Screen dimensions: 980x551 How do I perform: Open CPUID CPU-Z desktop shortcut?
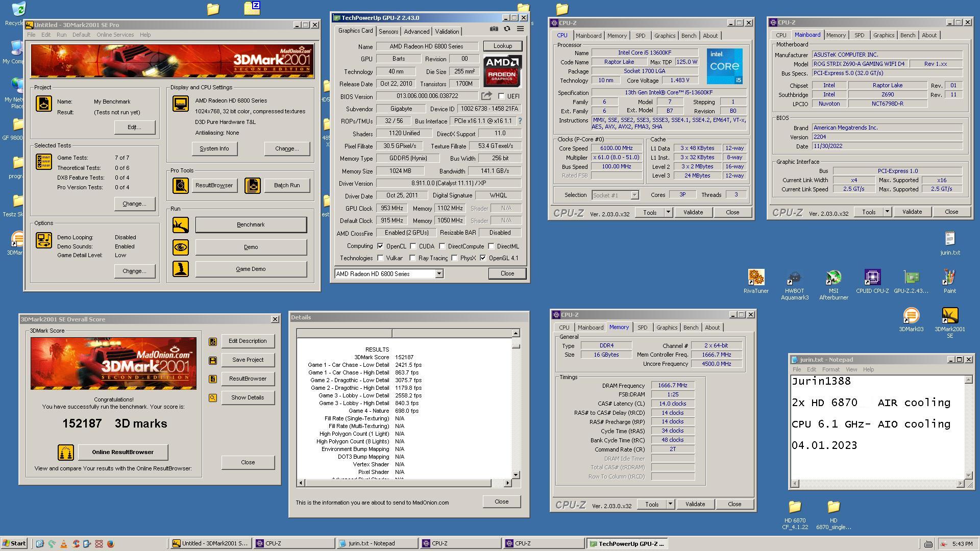click(x=872, y=282)
